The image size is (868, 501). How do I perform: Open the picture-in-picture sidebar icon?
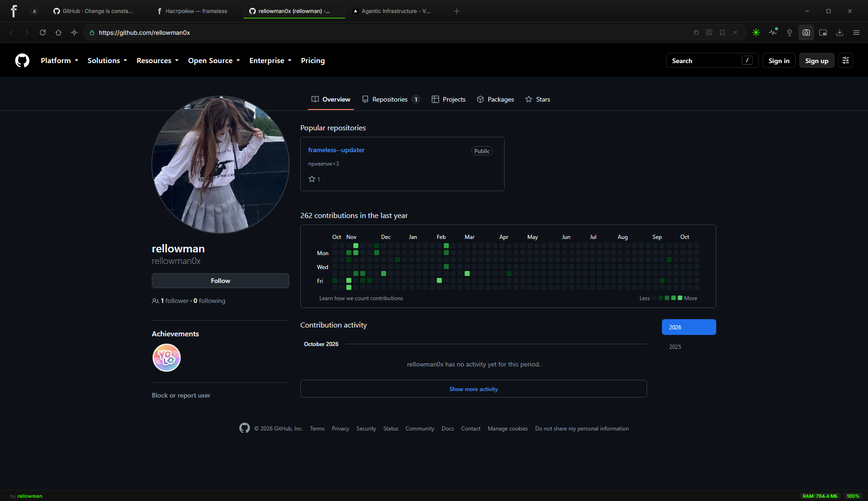pyautogui.click(x=823, y=32)
